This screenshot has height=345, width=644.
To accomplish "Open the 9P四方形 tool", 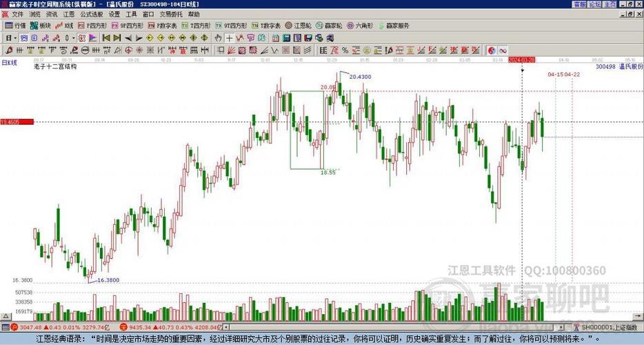I will point(128,26).
